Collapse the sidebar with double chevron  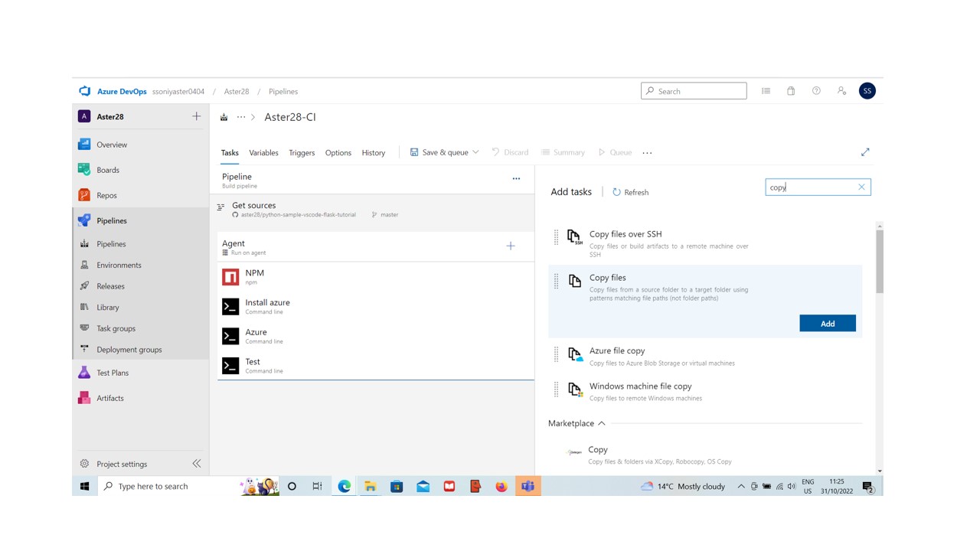(x=197, y=464)
